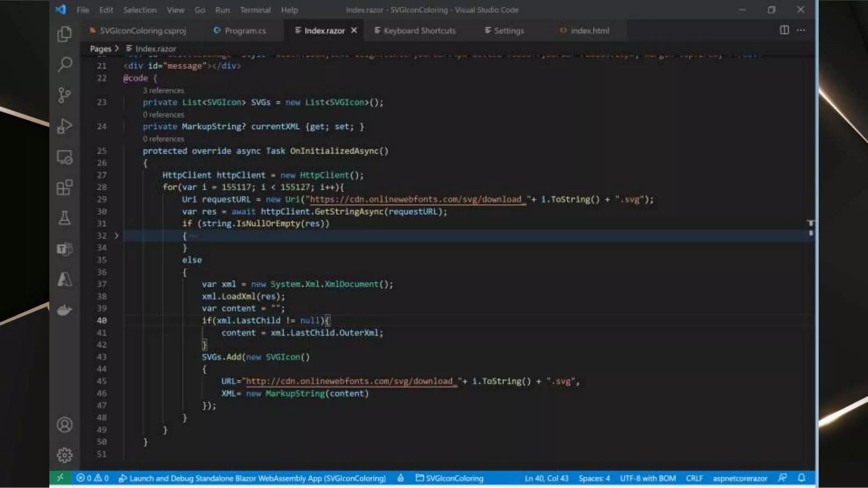
Task: Click the CRLF line ending indicator
Action: point(694,478)
